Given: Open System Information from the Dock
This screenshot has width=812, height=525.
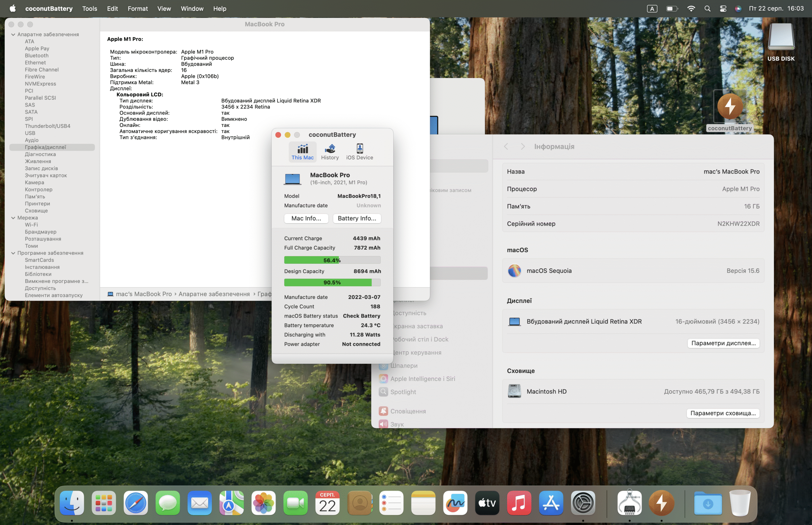Looking at the screenshot, I should pyautogui.click(x=629, y=503).
